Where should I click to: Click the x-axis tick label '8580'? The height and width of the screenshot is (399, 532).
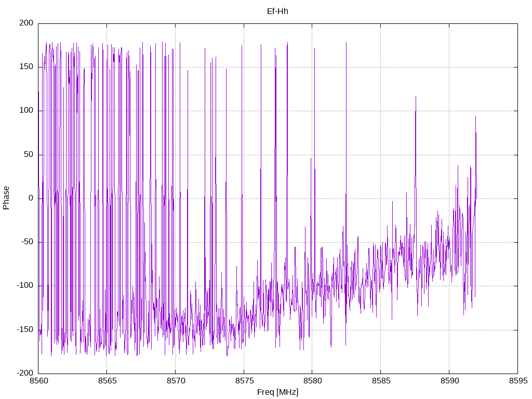tap(312, 381)
